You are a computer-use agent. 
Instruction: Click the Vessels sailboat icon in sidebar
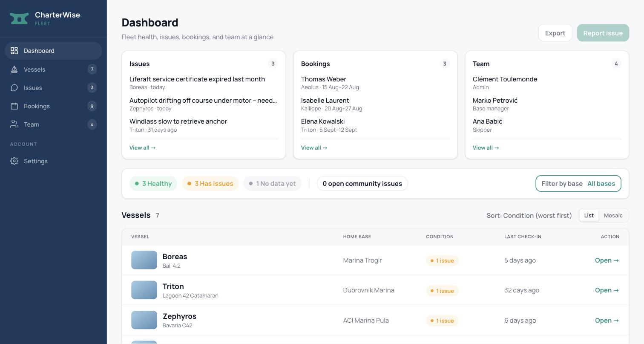14,69
